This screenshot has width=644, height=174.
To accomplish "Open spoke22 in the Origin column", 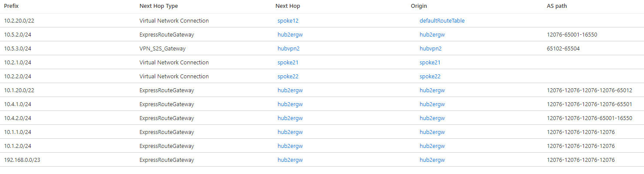I will point(430,76).
